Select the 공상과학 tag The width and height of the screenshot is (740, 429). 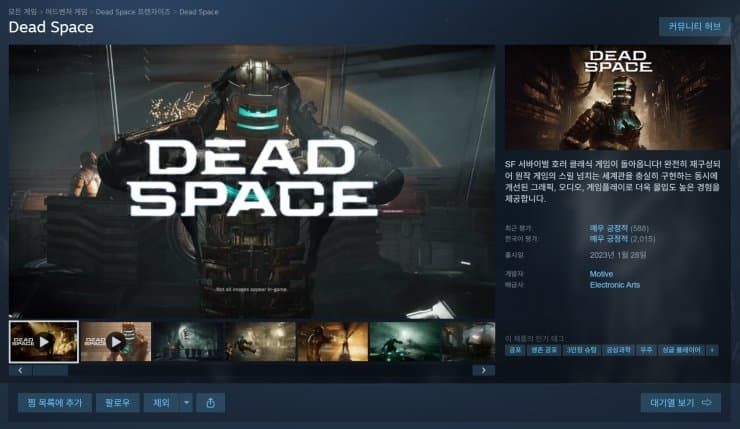coord(618,350)
